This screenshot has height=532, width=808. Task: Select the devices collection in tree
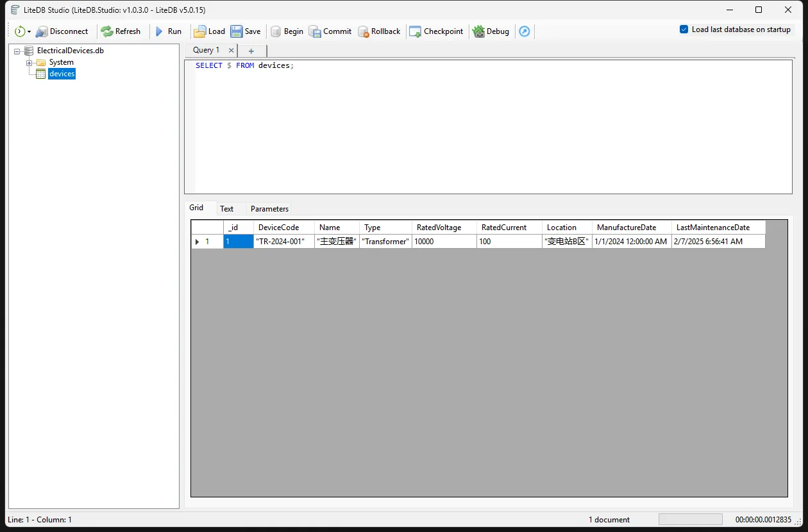point(62,74)
